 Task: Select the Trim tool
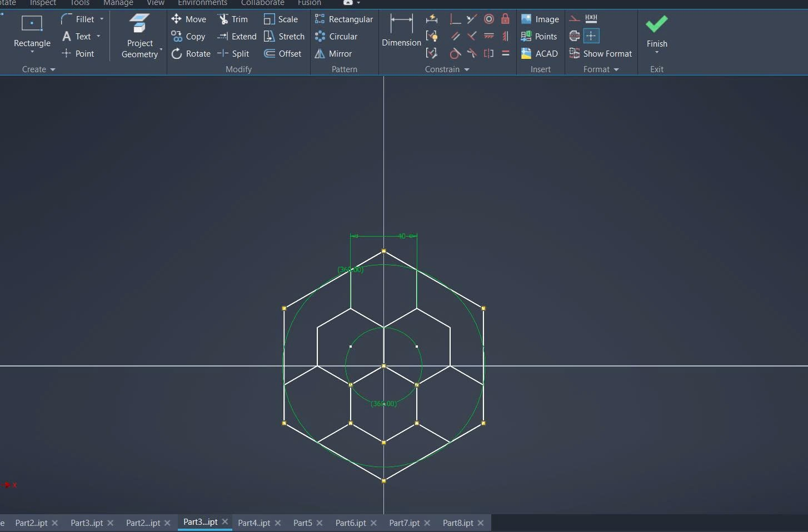[233, 19]
